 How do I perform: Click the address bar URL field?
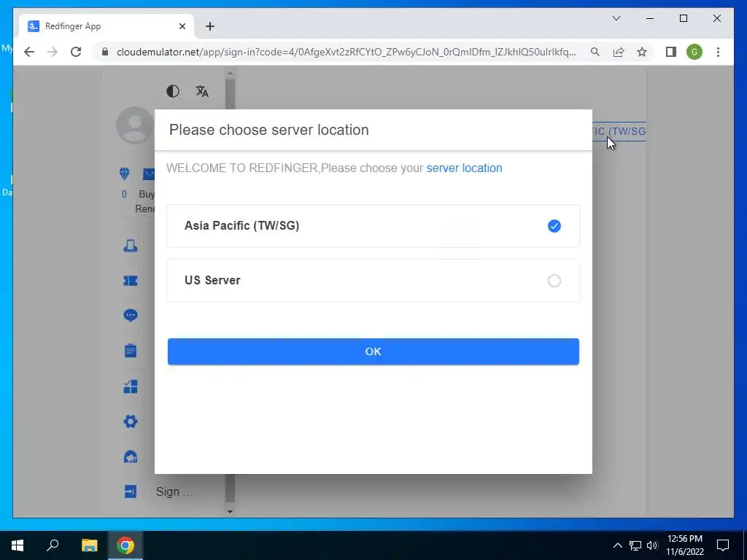pyautogui.click(x=346, y=52)
